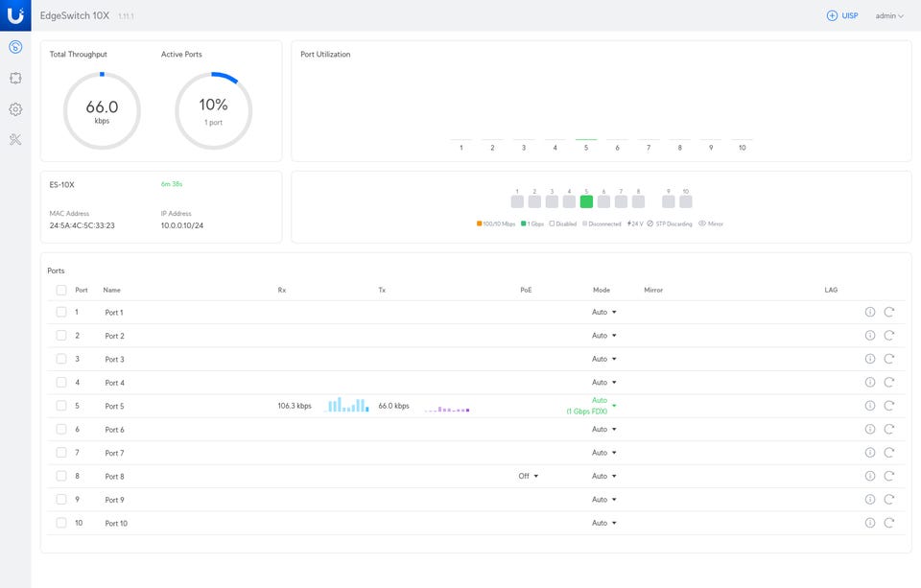Restart Port 6 with refresh icon
The width and height of the screenshot is (921, 588).
coord(889,429)
